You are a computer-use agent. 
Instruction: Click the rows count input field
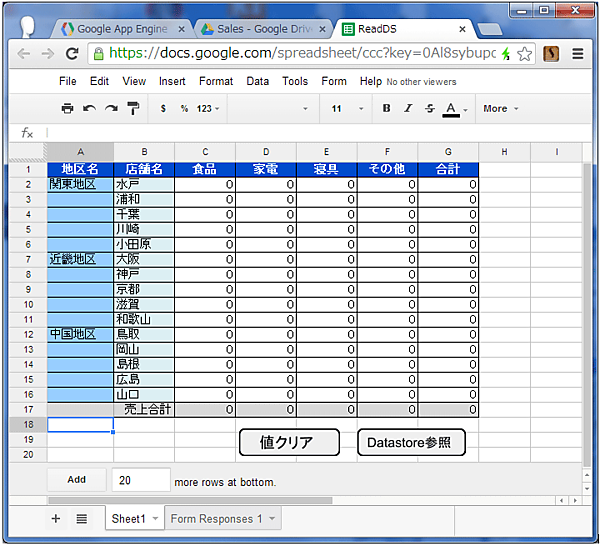[x=140, y=481]
